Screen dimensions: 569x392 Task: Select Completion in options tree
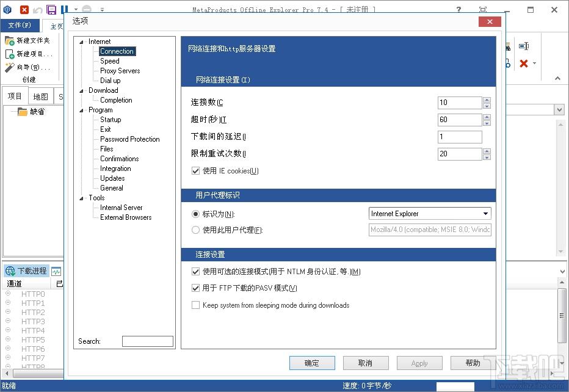coord(116,100)
